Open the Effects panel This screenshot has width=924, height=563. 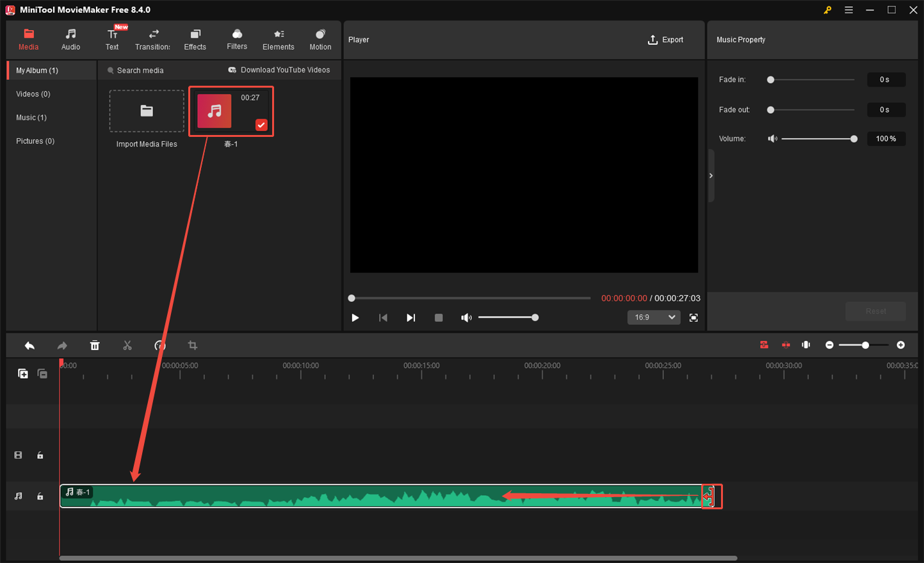[x=195, y=38]
